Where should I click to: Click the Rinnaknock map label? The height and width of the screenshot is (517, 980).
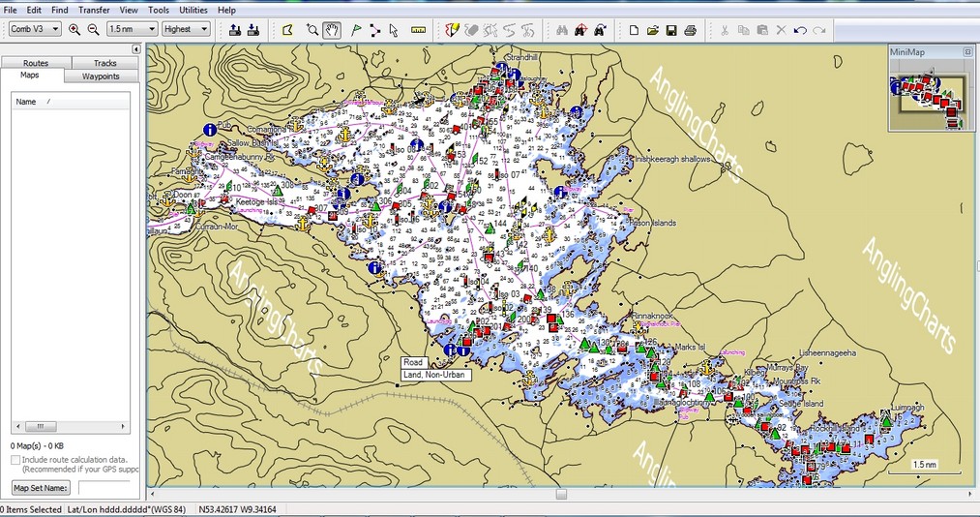point(650,317)
